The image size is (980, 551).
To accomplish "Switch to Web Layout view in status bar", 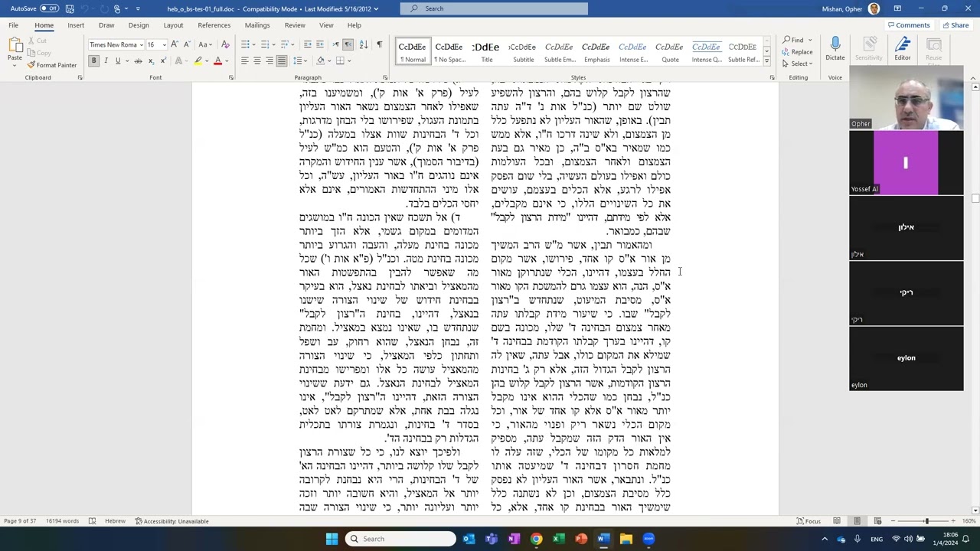I will pyautogui.click(x=877, y=521).
